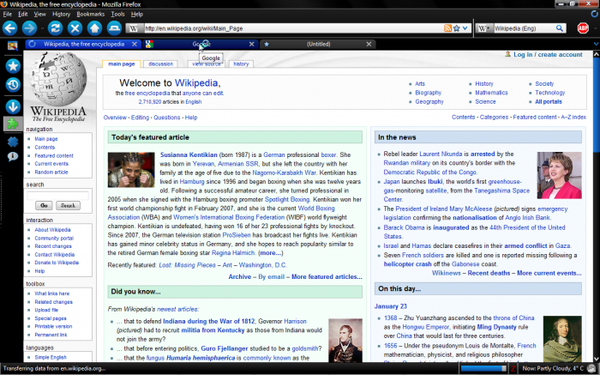The image size is (600, 375).
Task: Open the Donate to Wikipedia link
Action: 57,263
